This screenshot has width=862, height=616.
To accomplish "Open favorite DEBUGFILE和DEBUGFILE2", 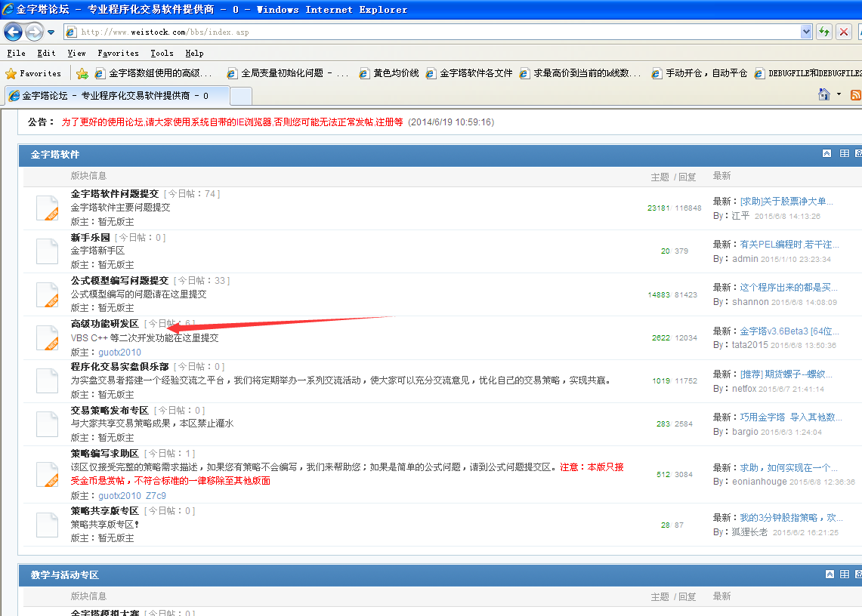I will pyautogui.click(x=808, y=73).
